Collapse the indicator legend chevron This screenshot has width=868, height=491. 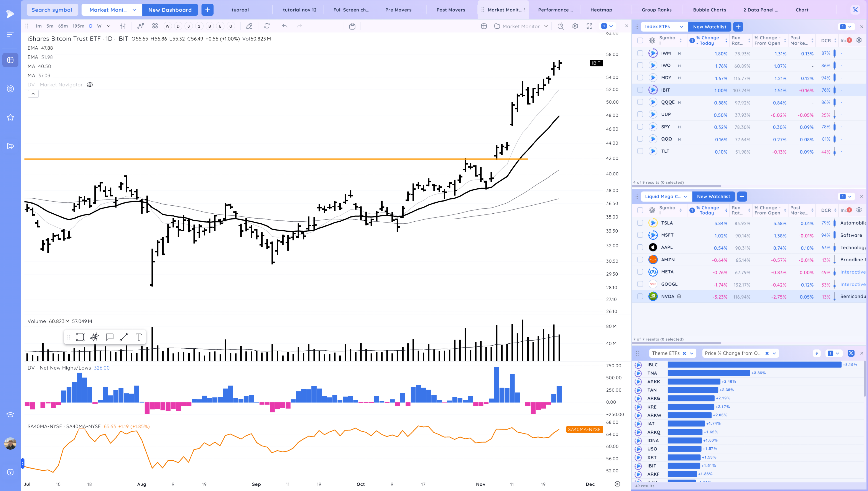33,94
